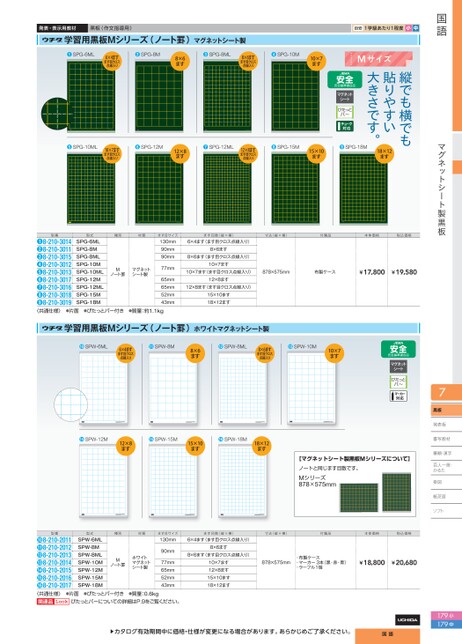Image resolution: width=462 pixels, height=644 pixels.
Task: Click the orange 10×7ます badge on SPG-10M
Action: 316,61
